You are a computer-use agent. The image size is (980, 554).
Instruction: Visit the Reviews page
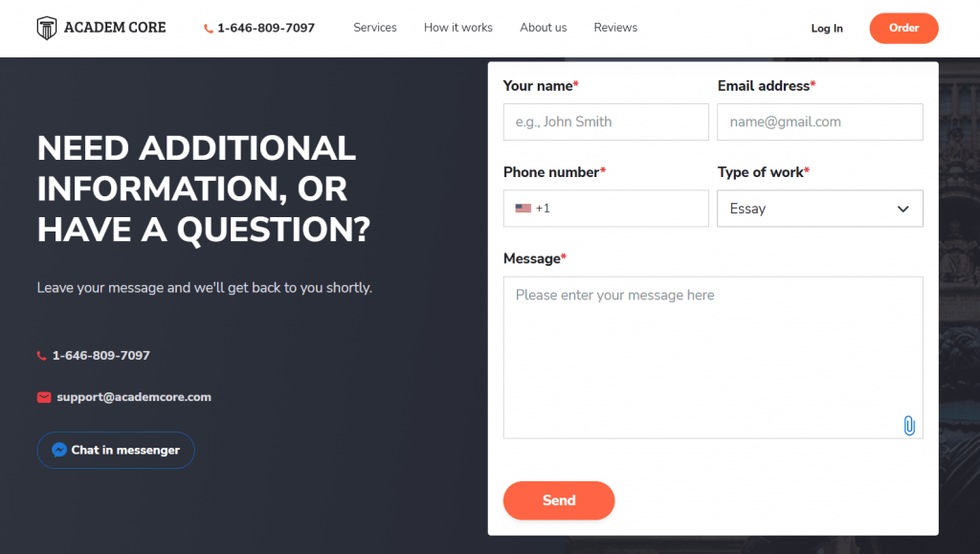pos(615,28)
